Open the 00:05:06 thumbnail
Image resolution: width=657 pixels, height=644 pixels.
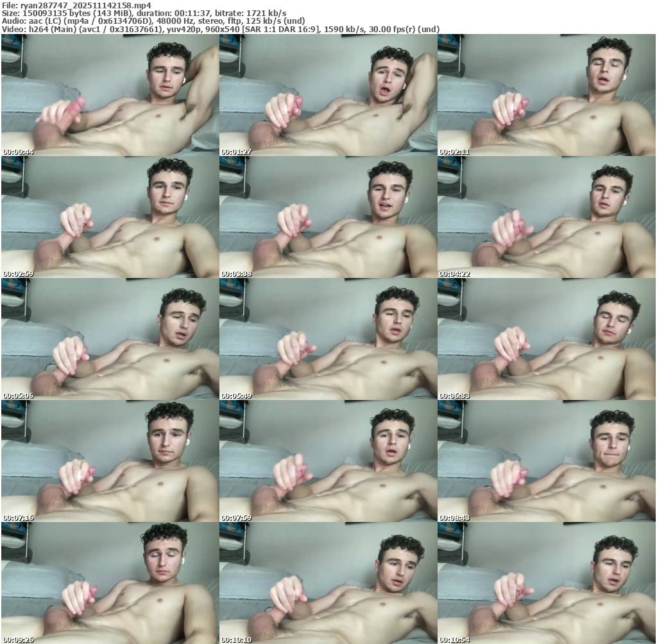[x=109, y=339]
